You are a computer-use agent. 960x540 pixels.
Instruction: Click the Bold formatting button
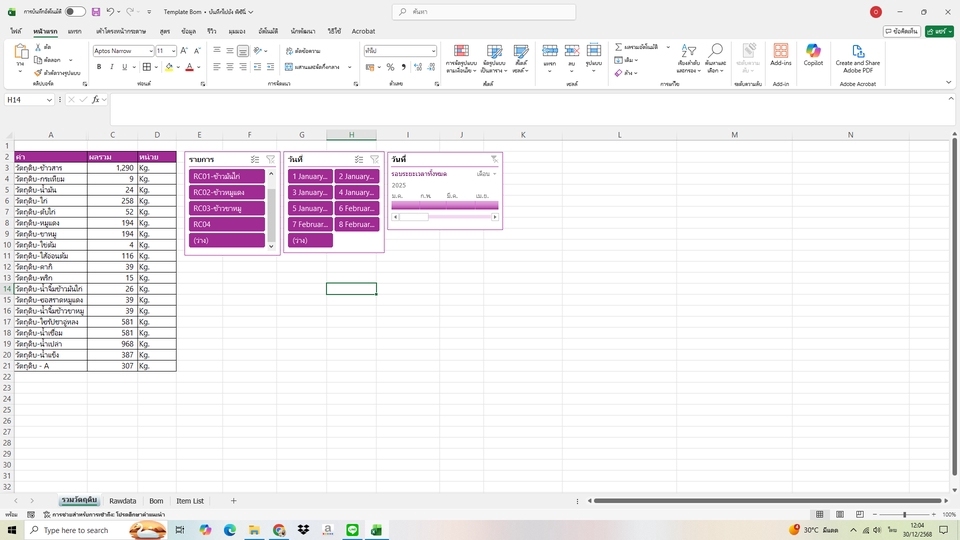pos(99,67)
